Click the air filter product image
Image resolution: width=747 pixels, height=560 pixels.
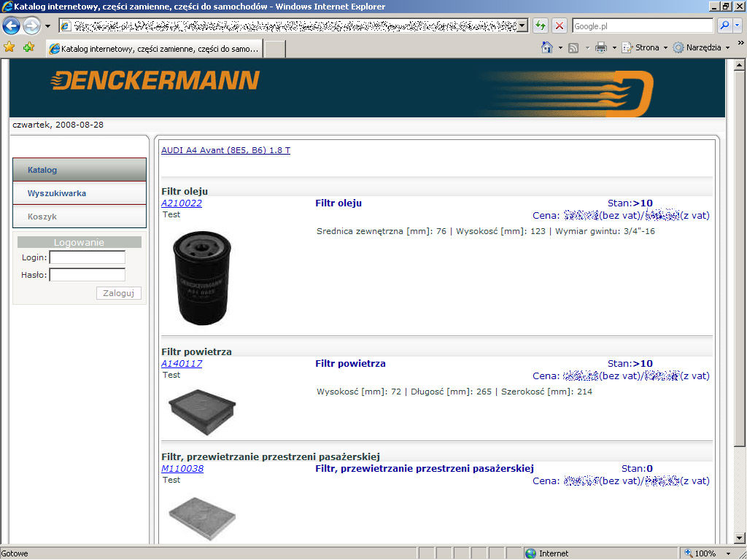click(202, 412)
